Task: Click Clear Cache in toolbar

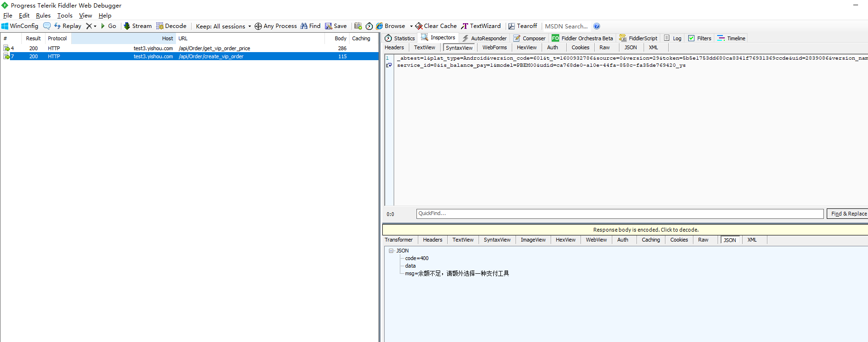Action: point(436,26)
